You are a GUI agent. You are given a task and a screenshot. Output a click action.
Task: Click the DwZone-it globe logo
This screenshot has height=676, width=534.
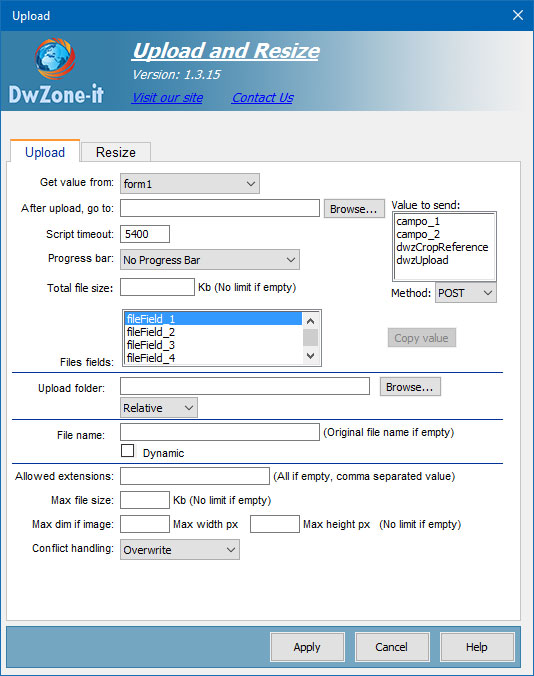(55, 59)
